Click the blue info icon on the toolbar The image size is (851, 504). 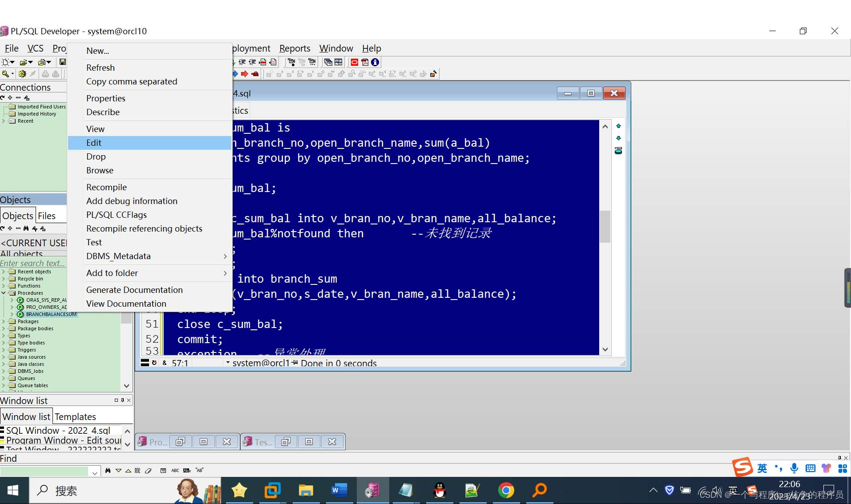375,62
